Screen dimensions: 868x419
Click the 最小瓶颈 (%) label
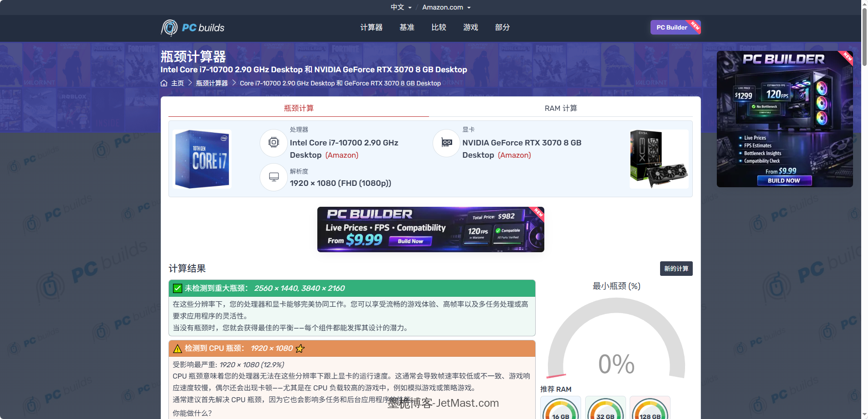[x=616, y=286]
